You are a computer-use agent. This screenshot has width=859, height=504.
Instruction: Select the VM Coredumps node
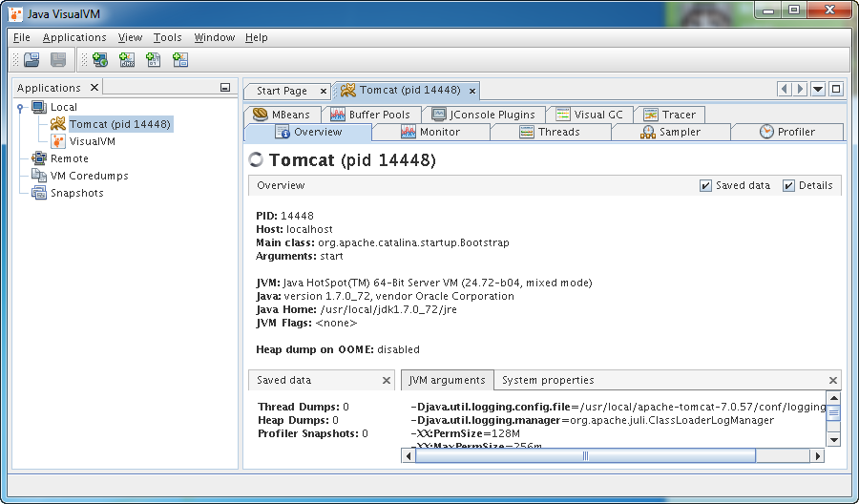[x=90, y=176]
